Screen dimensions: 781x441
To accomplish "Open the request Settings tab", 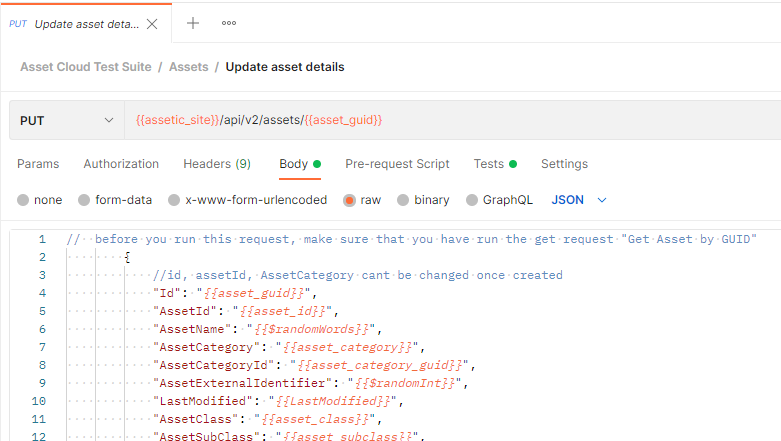I will point(564,164).
